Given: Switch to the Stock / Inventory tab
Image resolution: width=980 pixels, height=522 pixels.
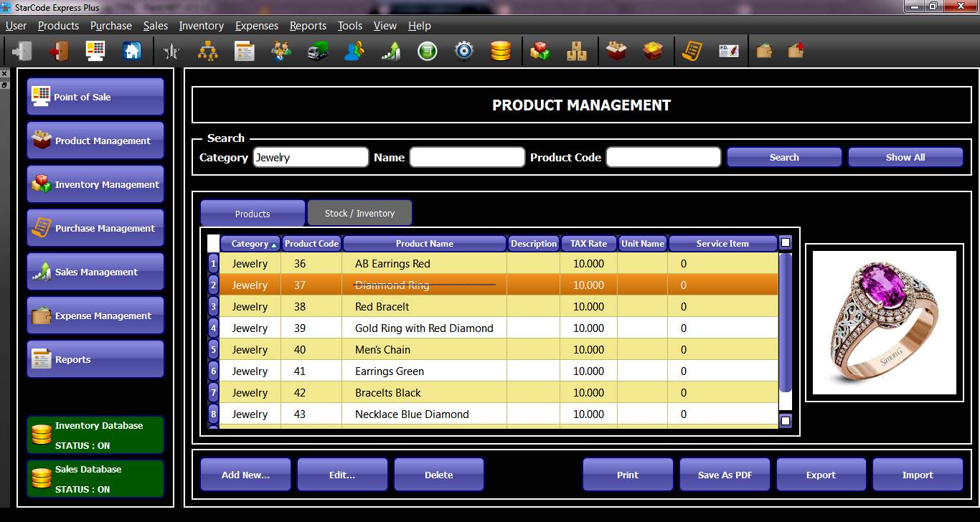Looking at the screenshot, I should pyautogui.click(x=359, y=213).
